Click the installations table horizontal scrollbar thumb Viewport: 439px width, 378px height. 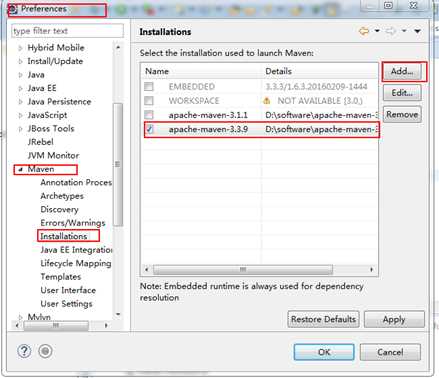click(x=243, y=269)
